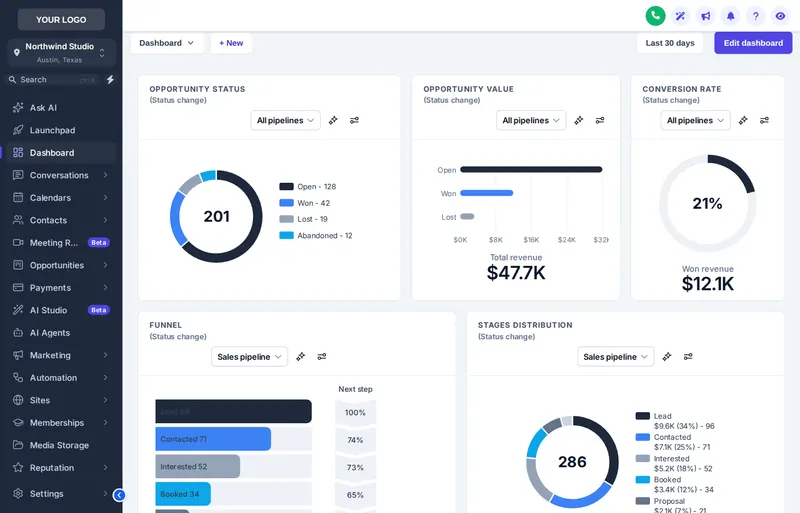The height and width of the screenshot is (513, 800).
Task: Open All pipelines dropdown in Conversion Rate
Action: tap(695, 120)
